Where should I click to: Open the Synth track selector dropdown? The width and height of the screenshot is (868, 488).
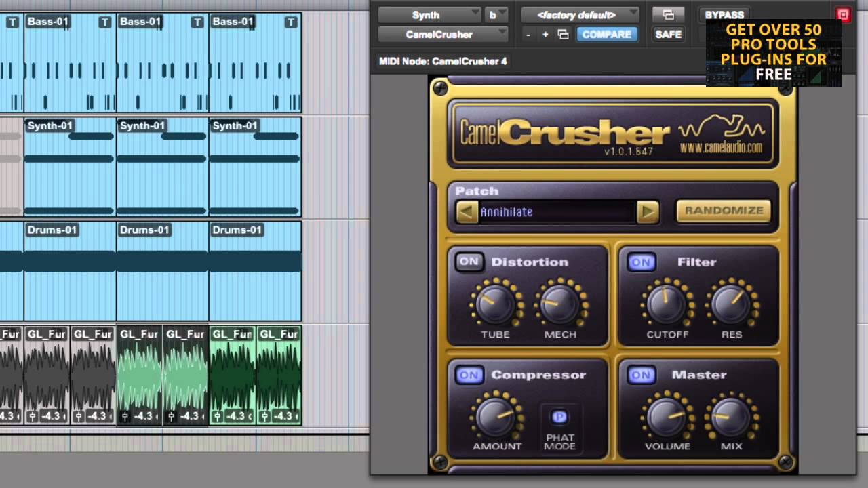coord(429,14)
